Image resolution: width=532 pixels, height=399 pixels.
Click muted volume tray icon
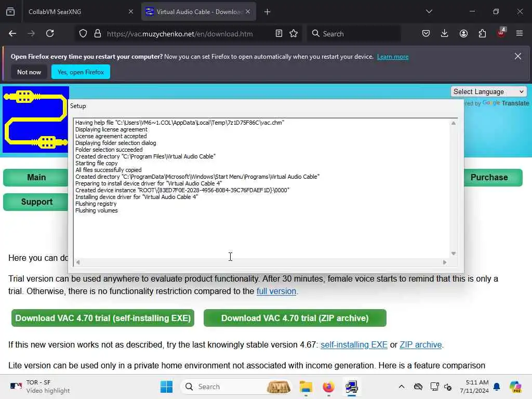447,387
